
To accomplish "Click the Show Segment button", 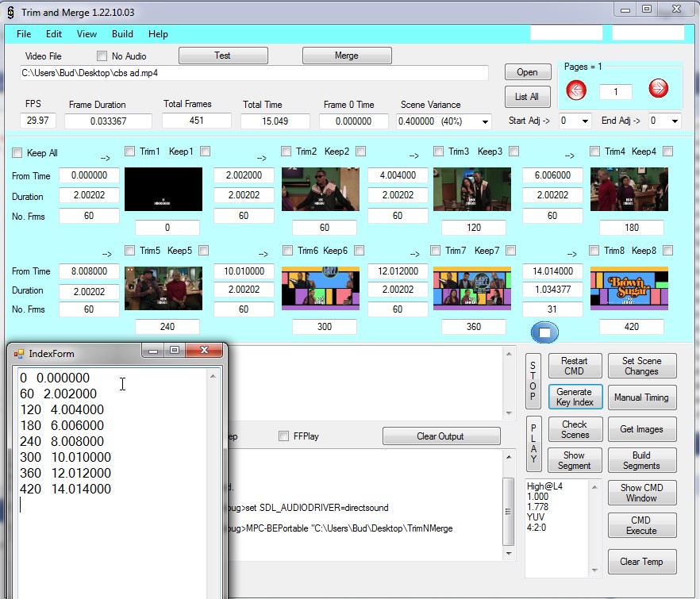I will click(575, 460).
